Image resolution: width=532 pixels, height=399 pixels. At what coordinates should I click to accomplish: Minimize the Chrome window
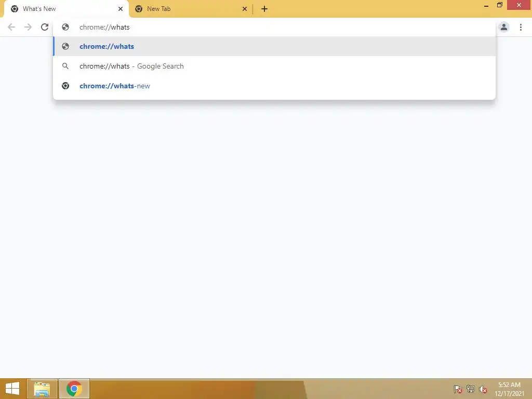point(486,5)
